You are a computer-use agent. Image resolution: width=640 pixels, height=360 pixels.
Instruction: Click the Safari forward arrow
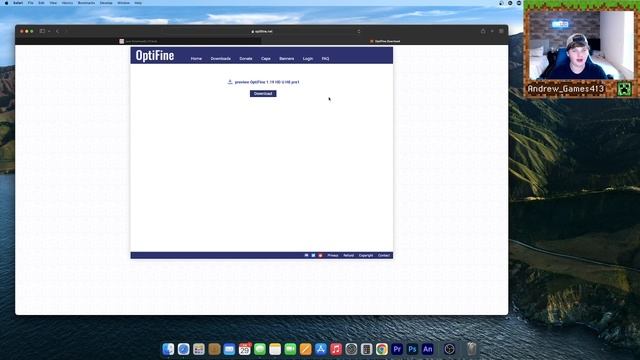point(66,31)
